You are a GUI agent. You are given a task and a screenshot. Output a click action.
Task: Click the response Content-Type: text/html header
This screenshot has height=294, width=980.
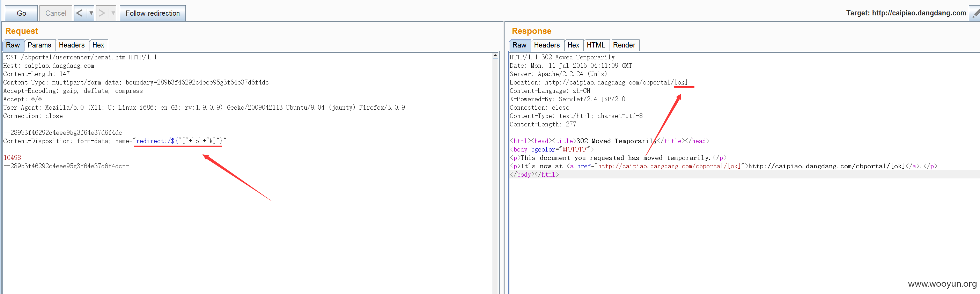(x=576, y=116)
